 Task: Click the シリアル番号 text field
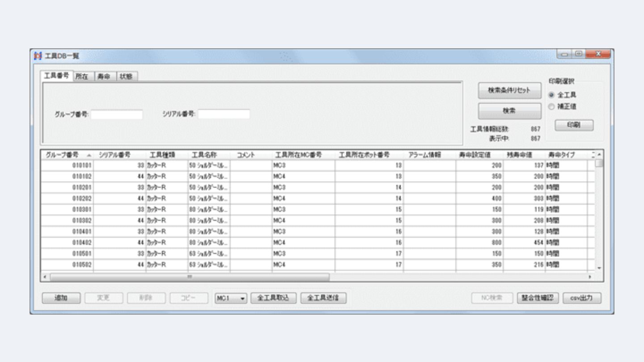point(224,114)
